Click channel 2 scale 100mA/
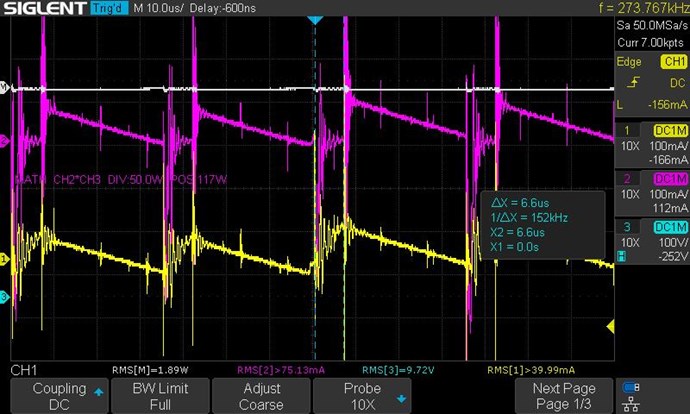690x414 pixels. (668, 194)
